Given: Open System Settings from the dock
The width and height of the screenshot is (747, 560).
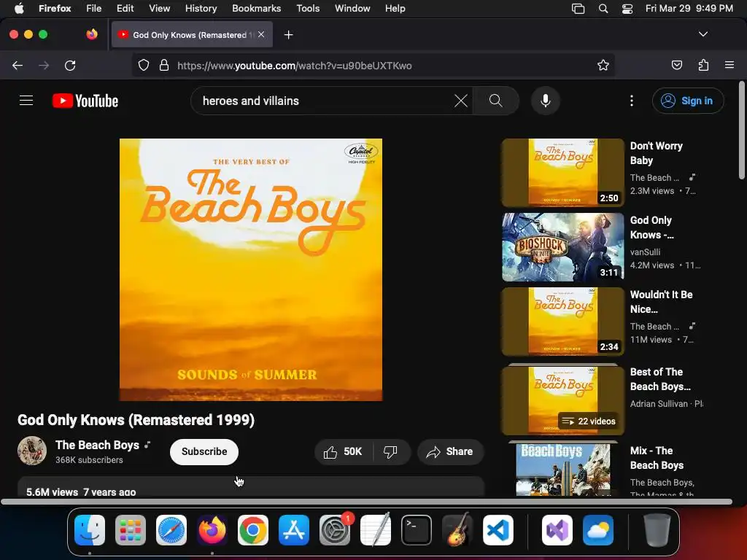Looking at the screenshot, I should 335,530.
